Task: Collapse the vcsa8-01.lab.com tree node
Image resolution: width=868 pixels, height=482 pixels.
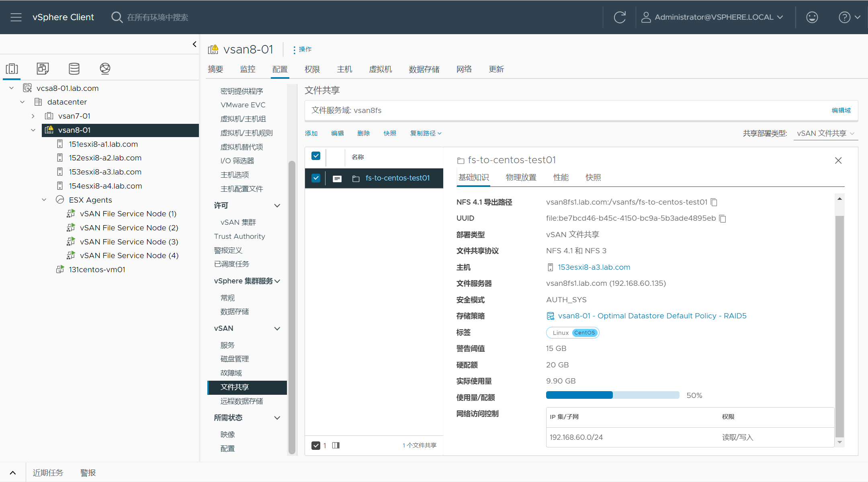Action: (11, 88)
